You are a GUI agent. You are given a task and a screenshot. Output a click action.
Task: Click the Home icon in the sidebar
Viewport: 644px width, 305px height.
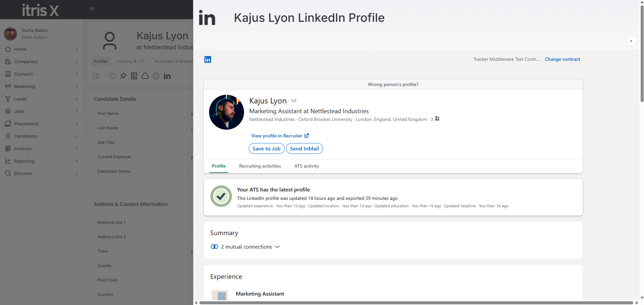pyautogui.click(x=8, y=49)
